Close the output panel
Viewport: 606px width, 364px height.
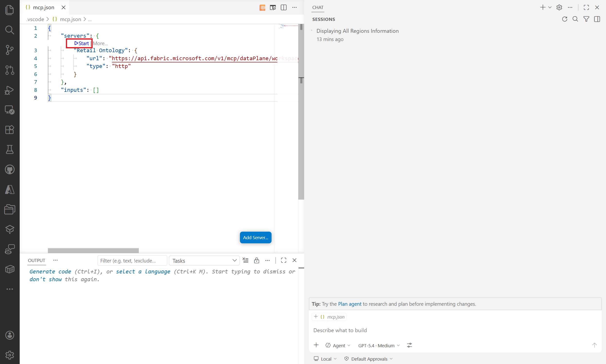click(x=294, y=260)
